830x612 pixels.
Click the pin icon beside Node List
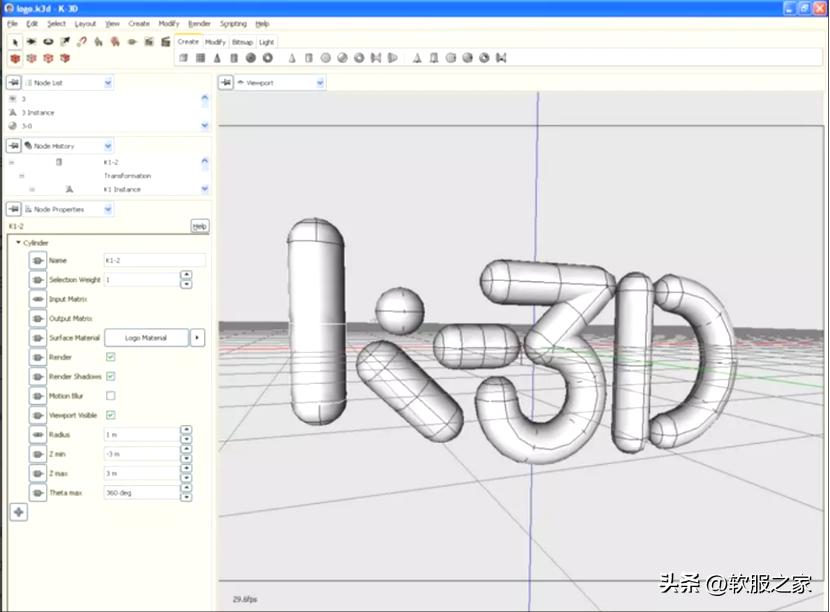point(14,83)
